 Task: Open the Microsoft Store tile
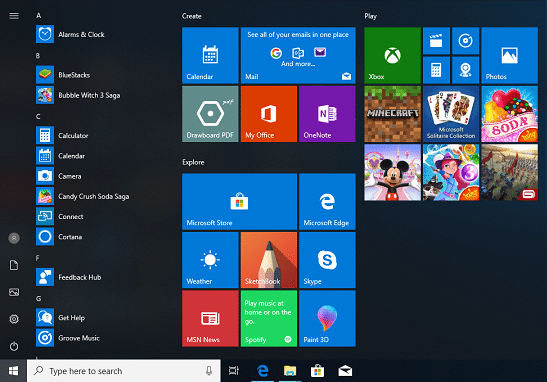pyautogui.click(x=239, y=201)
